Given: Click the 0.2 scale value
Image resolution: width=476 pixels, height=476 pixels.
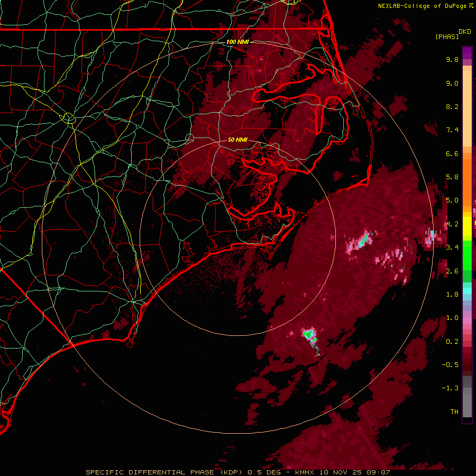Looking at the screenshot, I should click(x=452, y=342).
